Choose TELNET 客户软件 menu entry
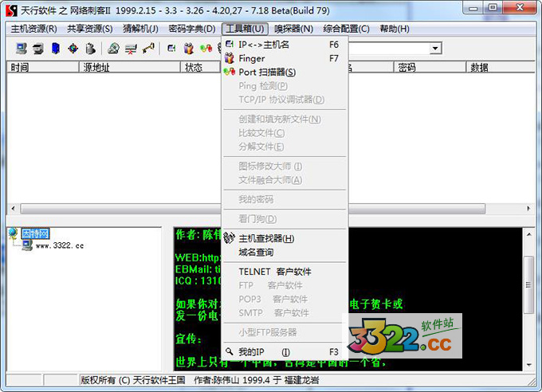Screen dimensions: 542x392 point(284,272)
